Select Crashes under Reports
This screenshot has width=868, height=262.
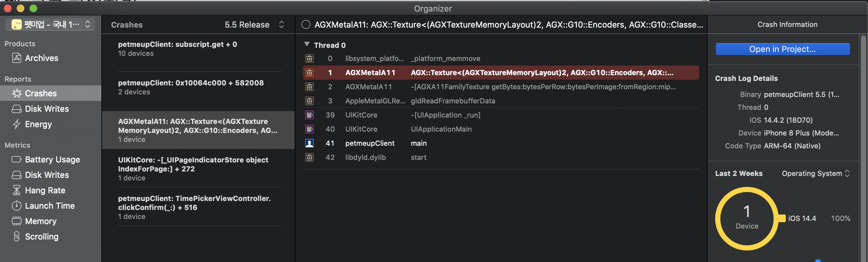(50, 93)
